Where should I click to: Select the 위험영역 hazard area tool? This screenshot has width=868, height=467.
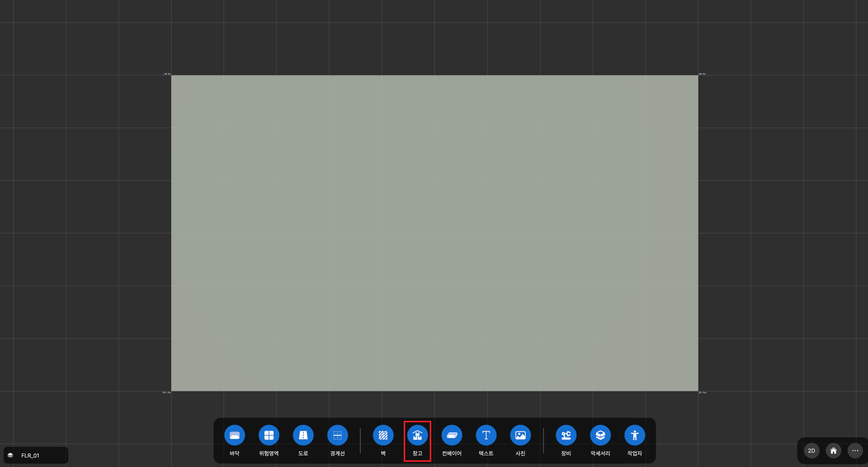tap(269, 435)
